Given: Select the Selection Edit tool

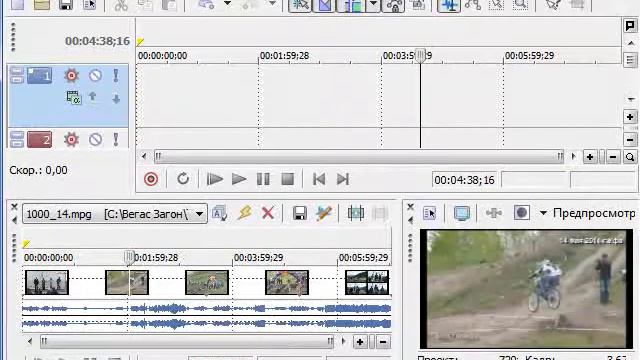Looking at the screenshot, I should (496, 5).
